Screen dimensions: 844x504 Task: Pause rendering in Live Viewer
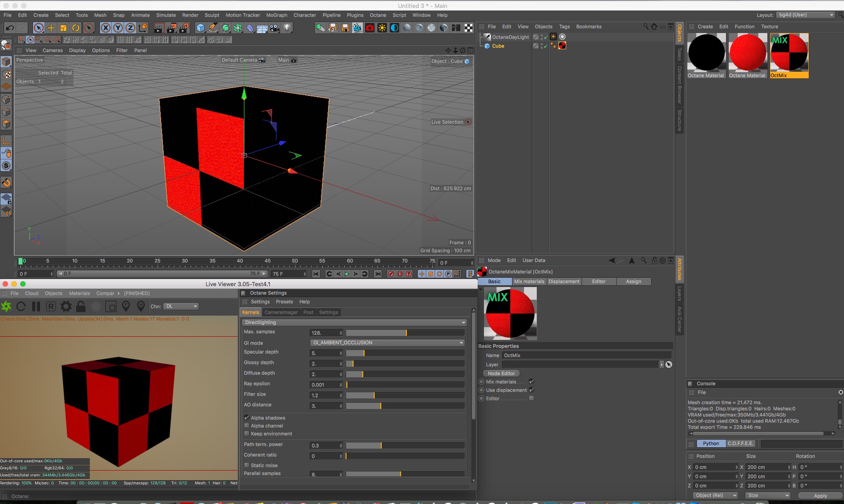click(36, 306)
